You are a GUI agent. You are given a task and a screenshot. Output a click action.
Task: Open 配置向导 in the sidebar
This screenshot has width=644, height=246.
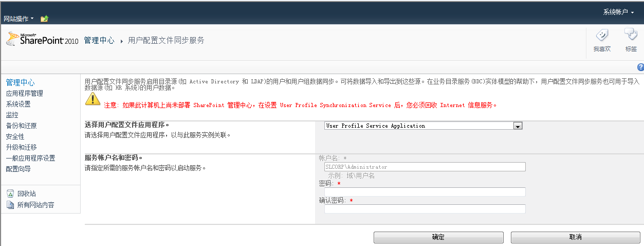(x=18, y=169)
